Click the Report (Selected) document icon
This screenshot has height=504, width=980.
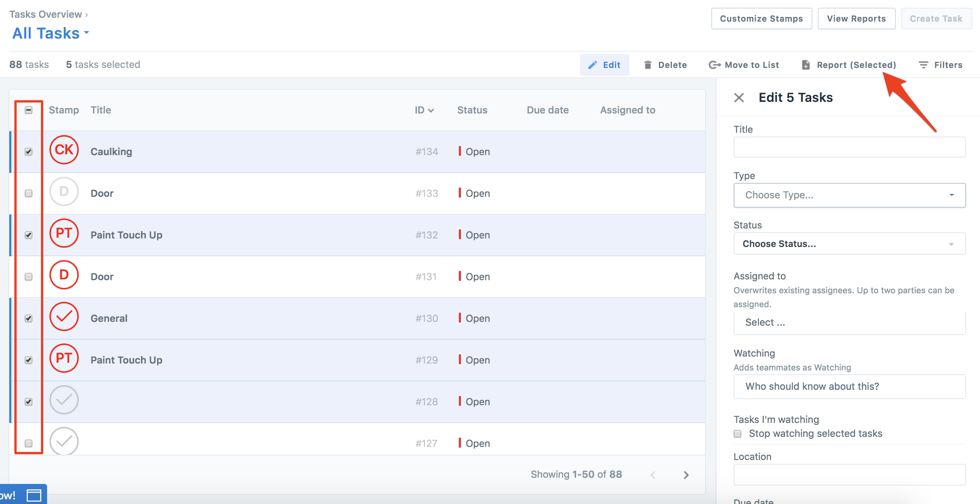coord(805,64)
